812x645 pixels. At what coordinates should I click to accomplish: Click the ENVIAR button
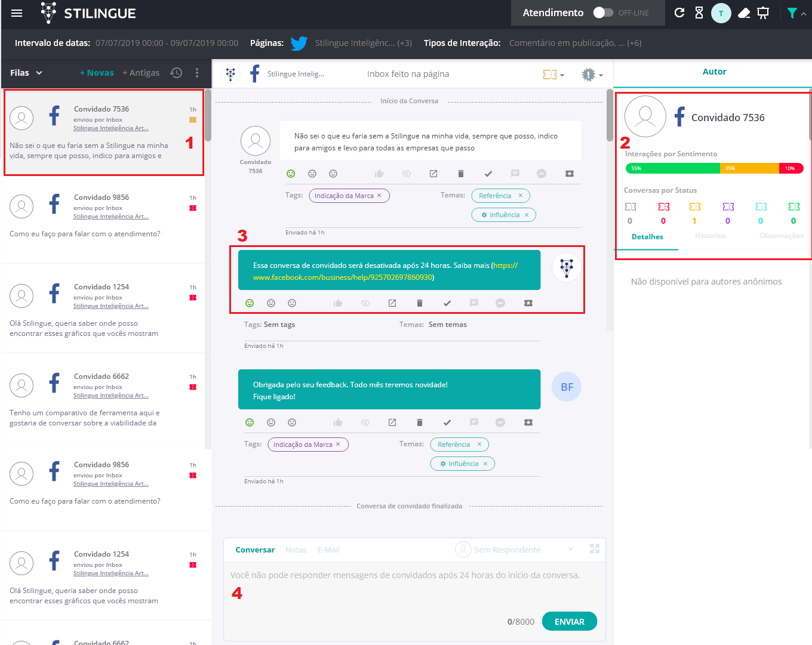570,621
